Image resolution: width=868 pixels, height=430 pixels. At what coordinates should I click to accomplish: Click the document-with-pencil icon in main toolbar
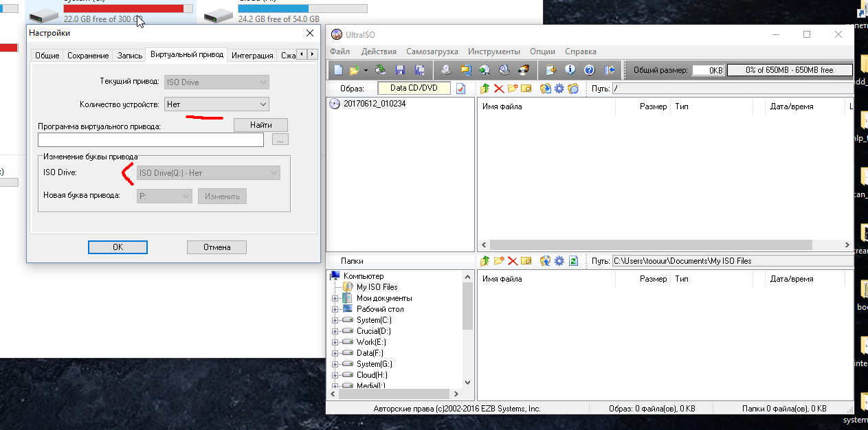tap(550, 70)
